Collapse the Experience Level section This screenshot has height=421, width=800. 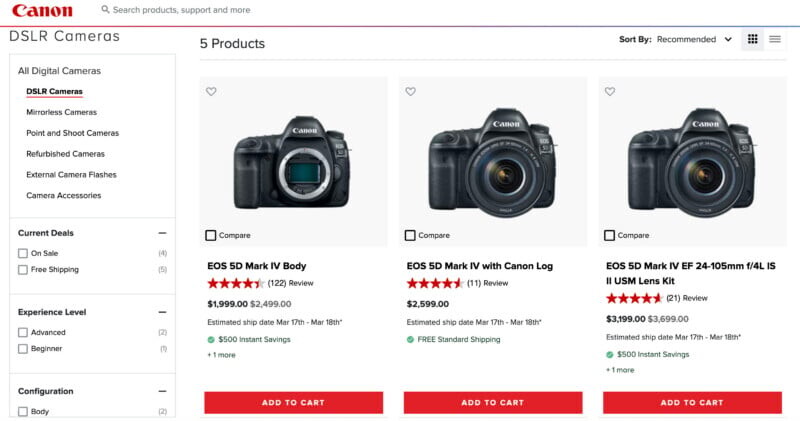pos(162,312)
